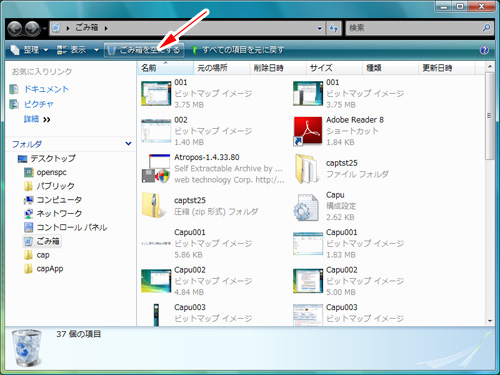Select the Capu 構成設定 file icon
Image resolution: width=500 pixels, height=375 pixels.
(x=307, y=207)
